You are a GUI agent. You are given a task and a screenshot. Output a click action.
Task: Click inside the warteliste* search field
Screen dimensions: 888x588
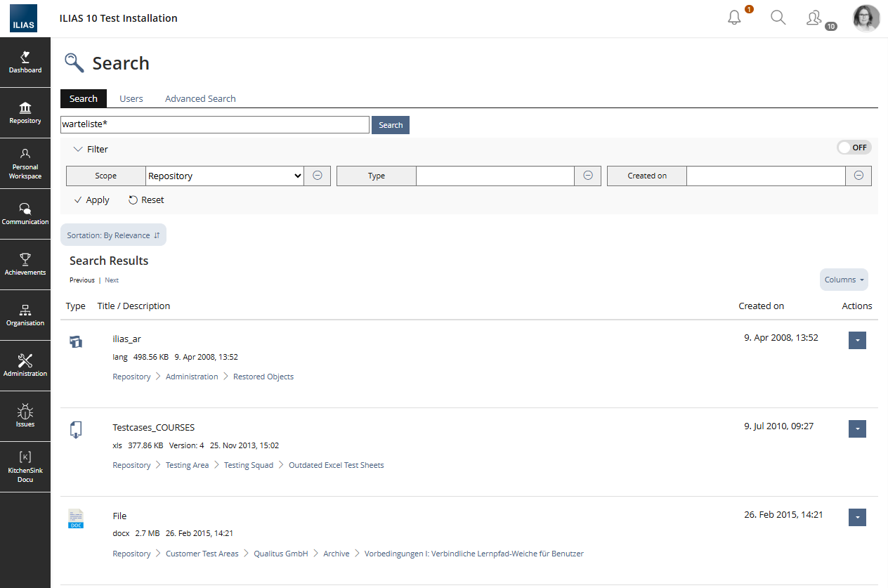214,124
